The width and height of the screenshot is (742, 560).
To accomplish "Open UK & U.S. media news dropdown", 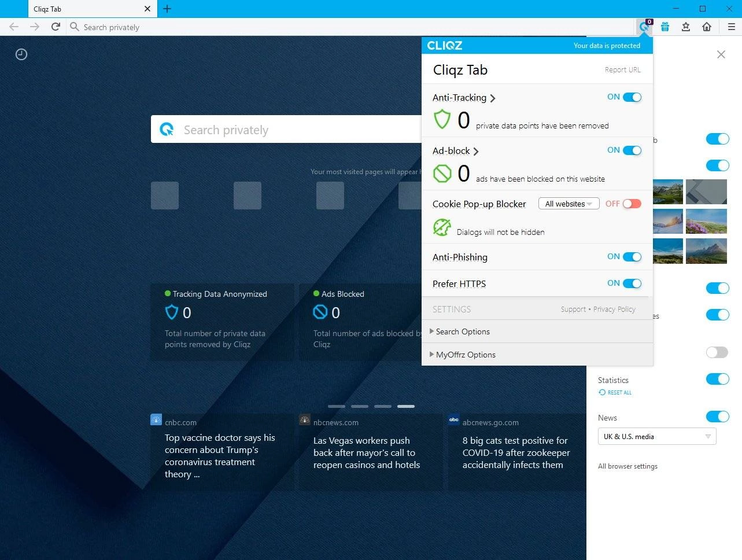I will pos(657,436).
